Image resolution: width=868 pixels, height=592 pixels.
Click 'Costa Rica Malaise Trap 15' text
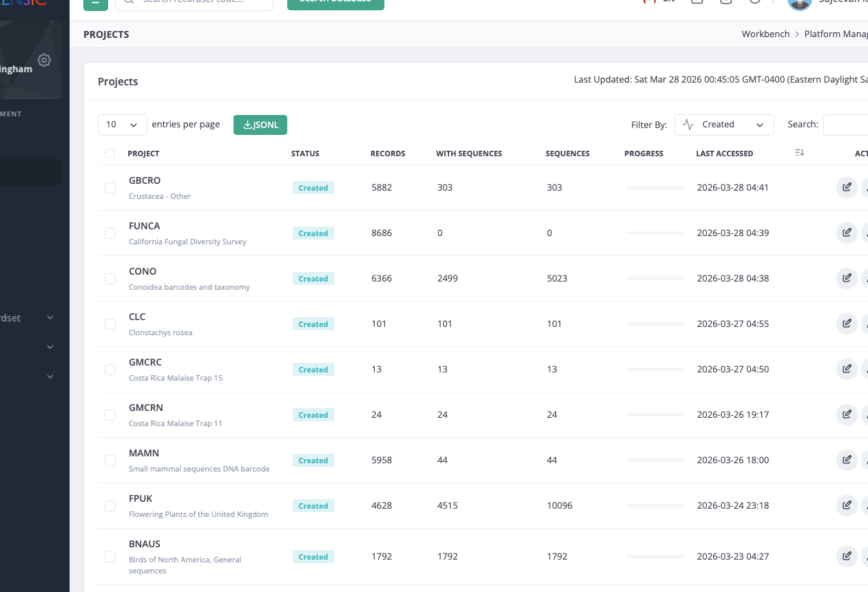tap(176, 378)
